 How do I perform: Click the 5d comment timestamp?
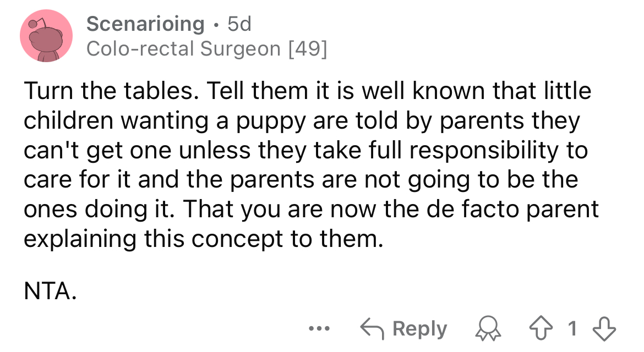(239, 24)
